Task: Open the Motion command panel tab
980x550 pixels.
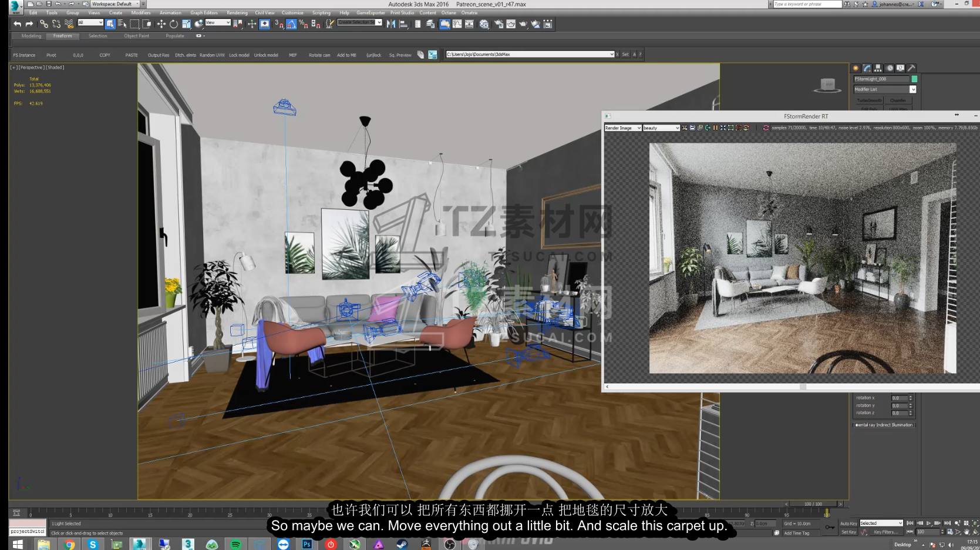Action: point(890,68)
